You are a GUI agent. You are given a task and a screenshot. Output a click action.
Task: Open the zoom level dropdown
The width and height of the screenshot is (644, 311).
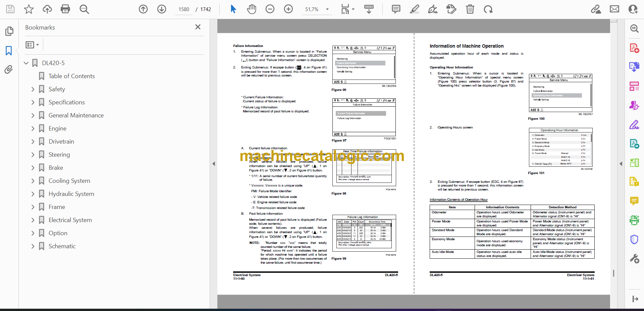[x=327, y=9]
